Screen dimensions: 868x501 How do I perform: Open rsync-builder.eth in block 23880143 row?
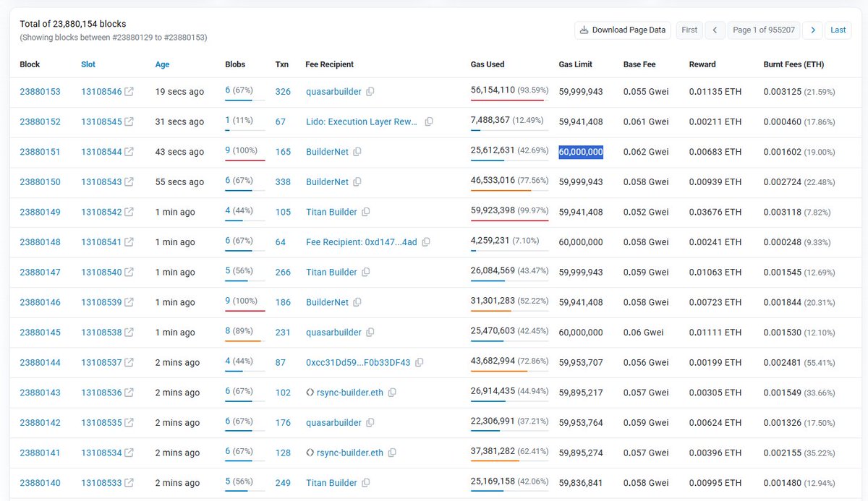(350, 393)
